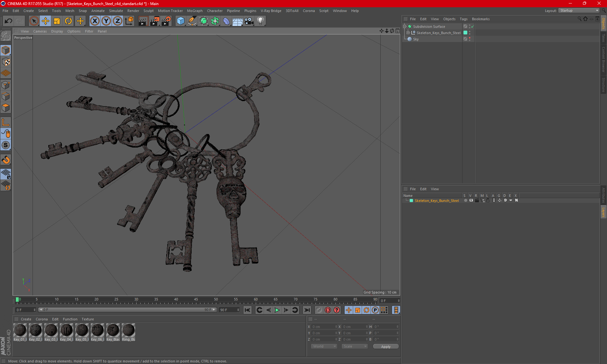The image size is (607, 364).
Task: Add Subdivision Surface generator icon
Action: coord(204,21)
